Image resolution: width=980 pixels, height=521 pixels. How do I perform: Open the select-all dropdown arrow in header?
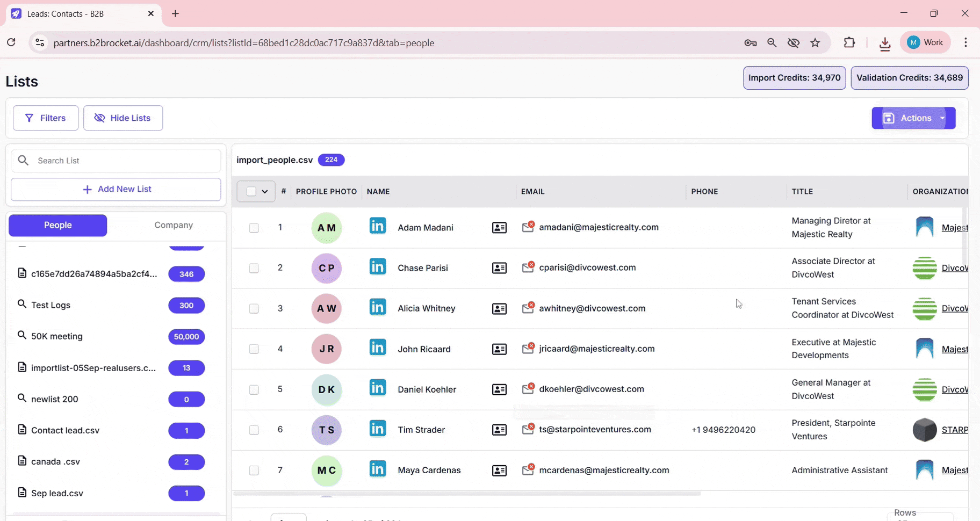pos(265,191)
